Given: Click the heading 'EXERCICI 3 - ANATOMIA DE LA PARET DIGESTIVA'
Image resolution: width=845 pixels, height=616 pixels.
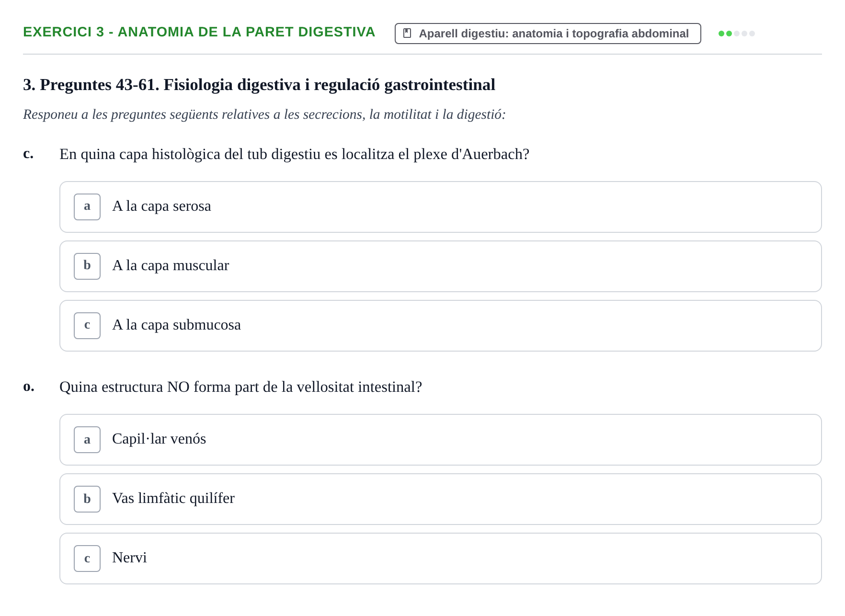Looking at the screenshot, I should point(199,32).
